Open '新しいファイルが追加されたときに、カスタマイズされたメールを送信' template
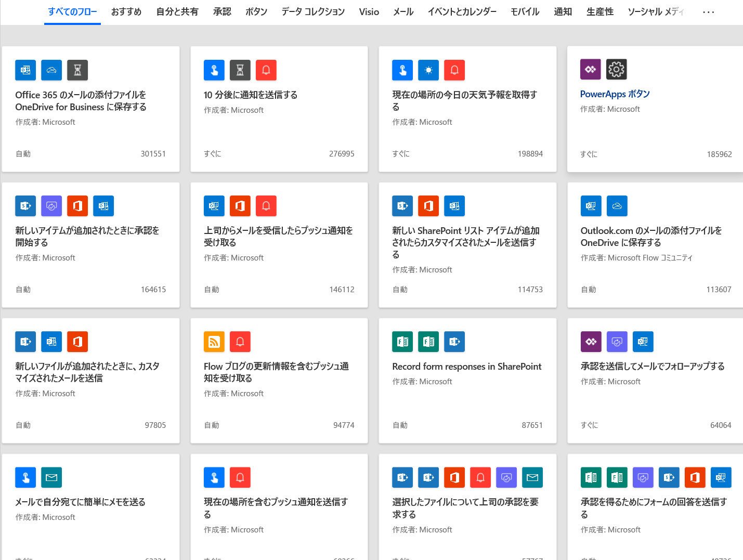This screenshot has width=743, height=560. tap(87, 372)
